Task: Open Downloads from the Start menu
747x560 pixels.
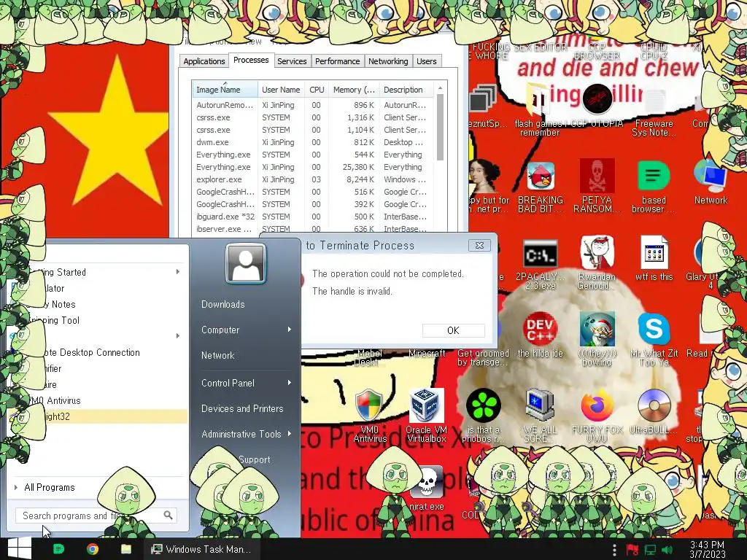Action: tap(223, 304)
